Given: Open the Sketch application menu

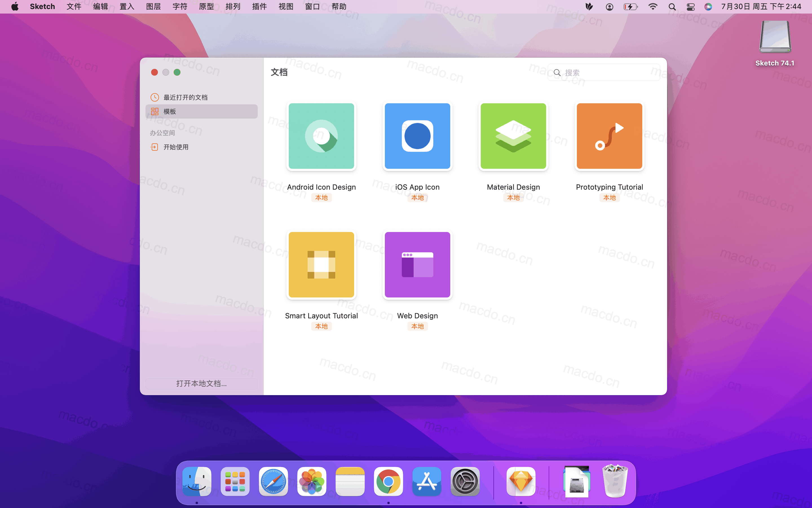Looking at the screenshot, I should pyautogui.click(x=42, y=7).
